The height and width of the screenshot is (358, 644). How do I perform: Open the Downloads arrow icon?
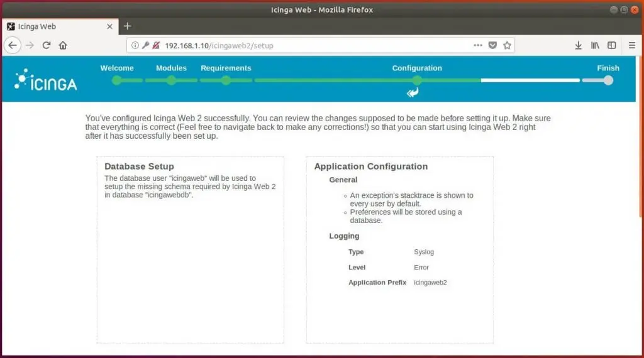coord(579,45)
